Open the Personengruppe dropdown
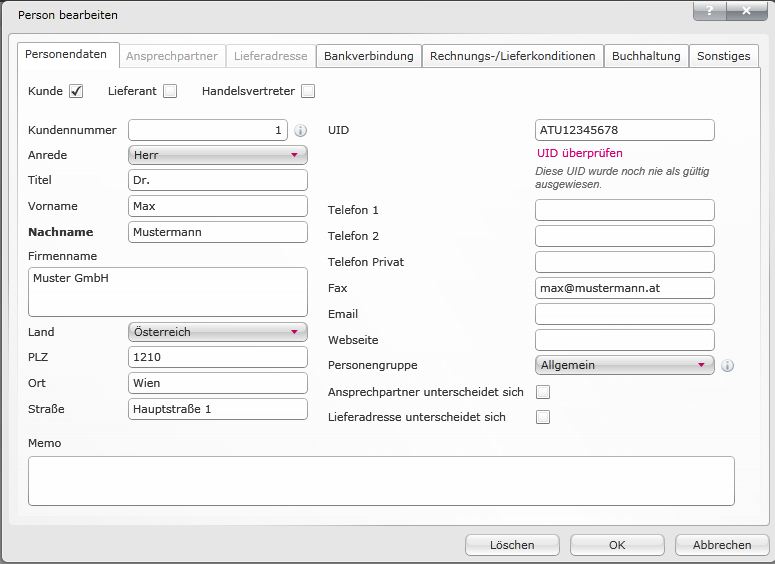Image resolution: width=775 pixels, height=564 pixels. point(624,365)
